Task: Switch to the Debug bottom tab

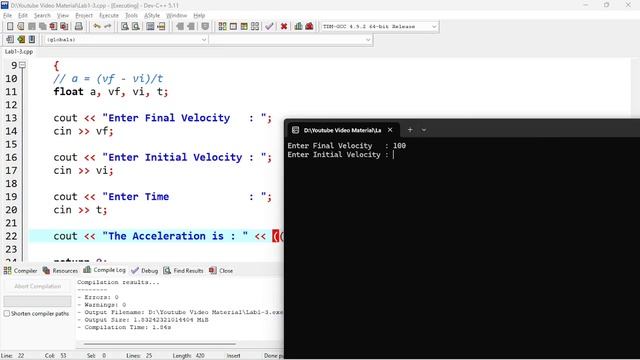Action: coord(144,271)
